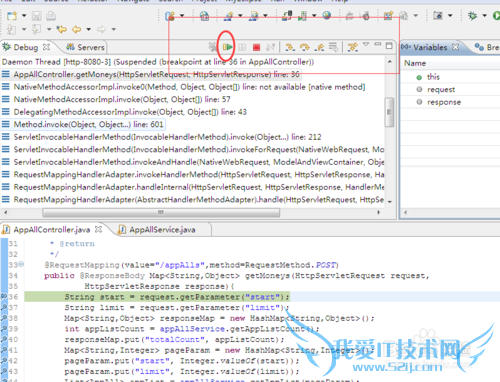Open Next Annotation dropdown arrow
The image size is (500, 382).
click(24, 29)
